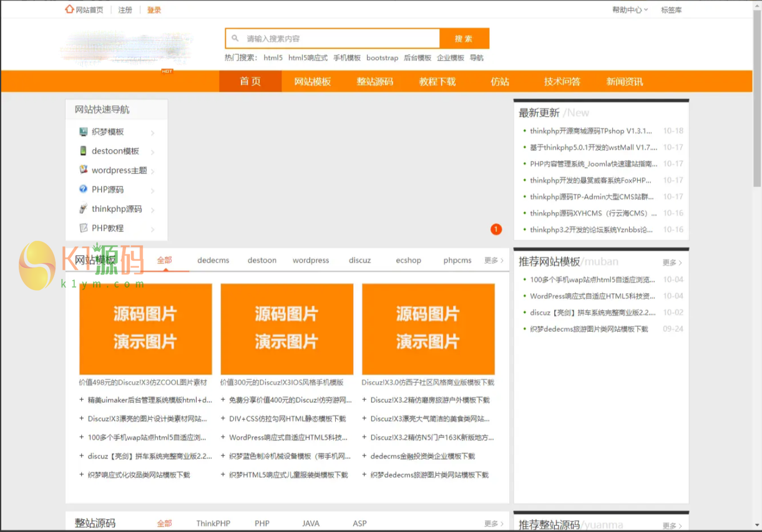Open first 源码图片 template thumbnail
762x532 pixels.
click(x=145, y=329)
